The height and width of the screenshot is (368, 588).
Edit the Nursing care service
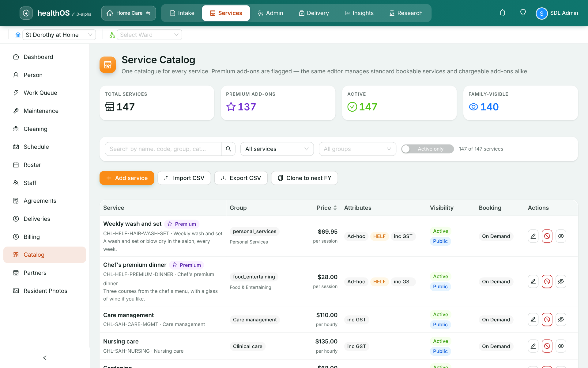coord(533,346)
